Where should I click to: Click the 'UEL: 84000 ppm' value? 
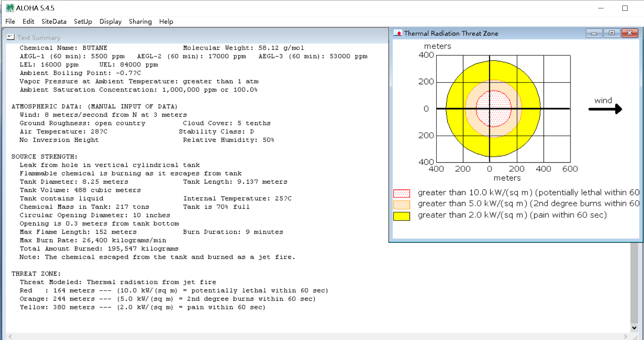click(x=128, y=65)
